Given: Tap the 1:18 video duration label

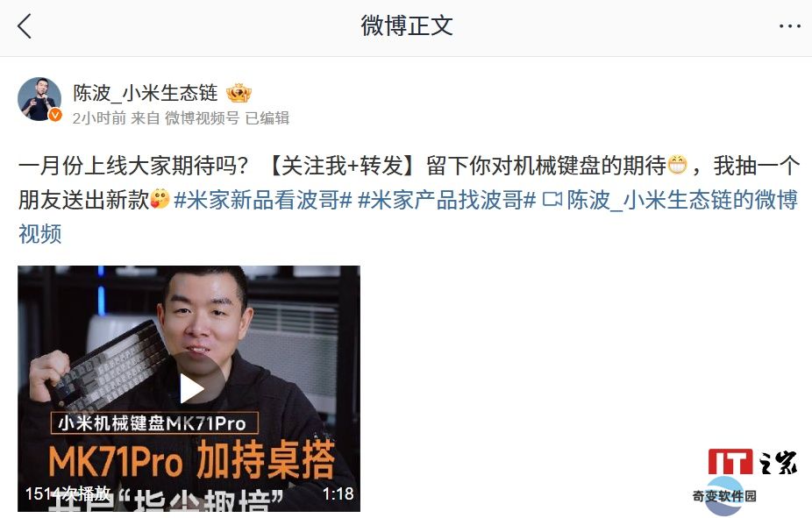Looking at the screenshot, I should click(338, 493).
